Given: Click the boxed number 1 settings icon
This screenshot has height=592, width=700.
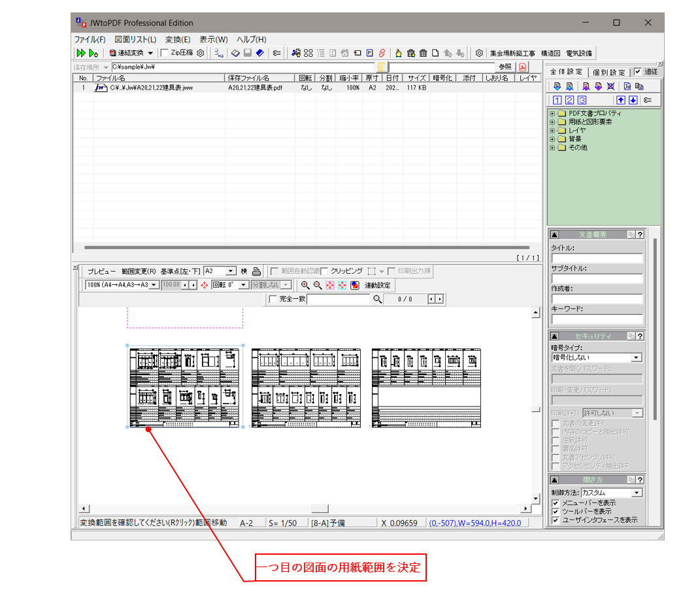Looking at the screenshot, I should pos(557,100).
